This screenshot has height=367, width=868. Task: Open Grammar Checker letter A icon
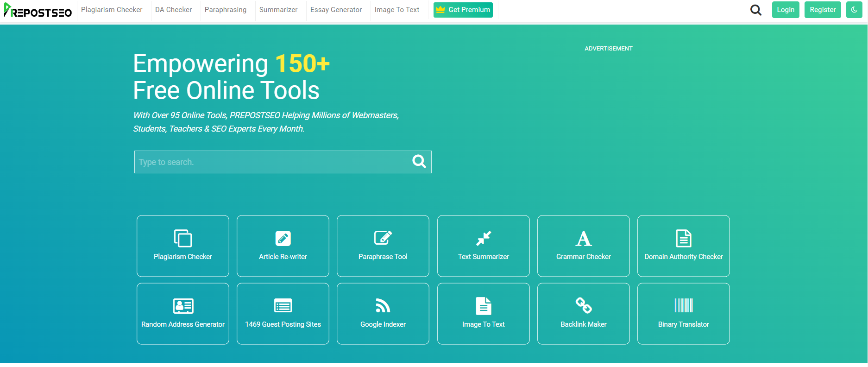click(584, 239)
